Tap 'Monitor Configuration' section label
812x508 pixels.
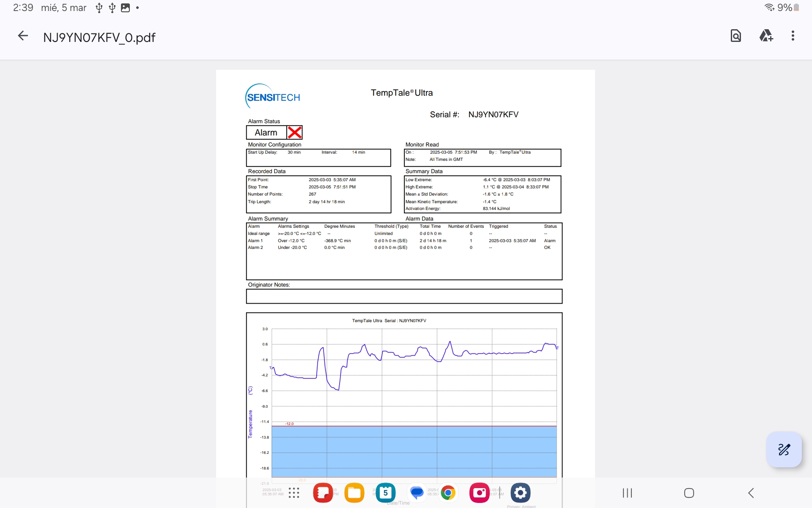pyautogui.click(x=274, y=144)
